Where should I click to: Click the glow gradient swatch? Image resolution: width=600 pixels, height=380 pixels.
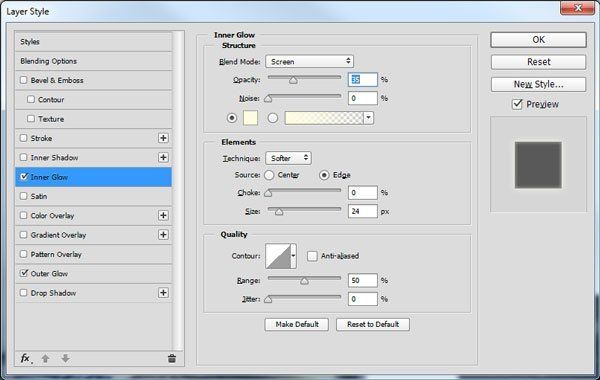pyautogui.click(x=324, y=118)
